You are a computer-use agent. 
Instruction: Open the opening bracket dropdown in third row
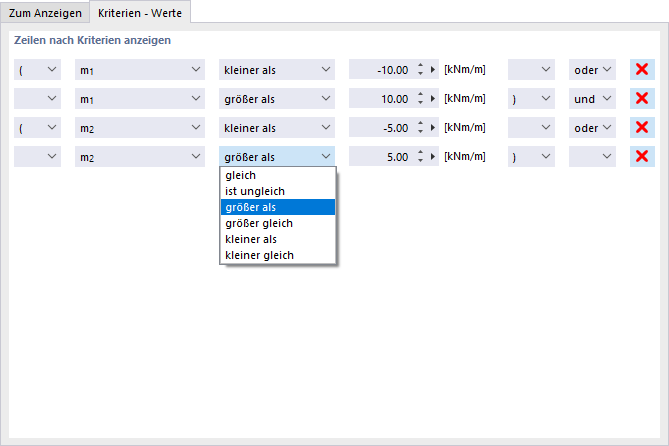click(x=38, y=128)
